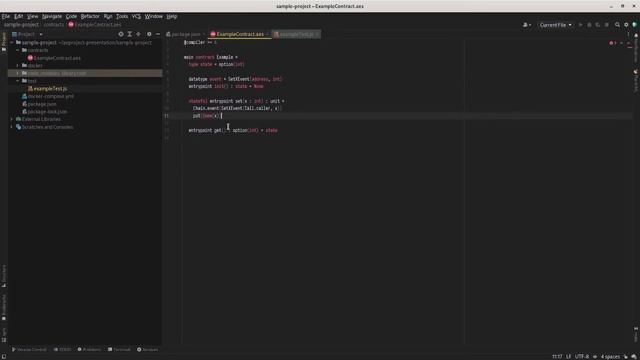640x360 pixels.
Task: Toggle the Bookmarks tool window stripe button
Action: pos(4,307)
